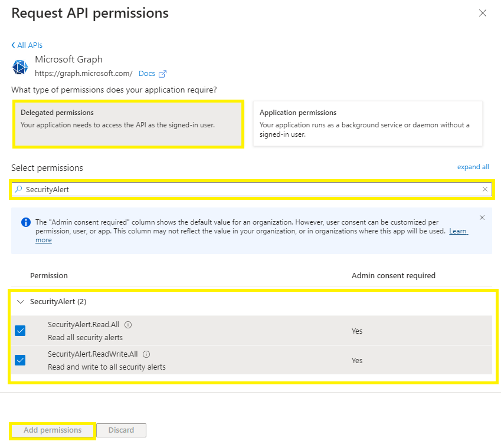Go back to All APIs

tap(27, 45)
